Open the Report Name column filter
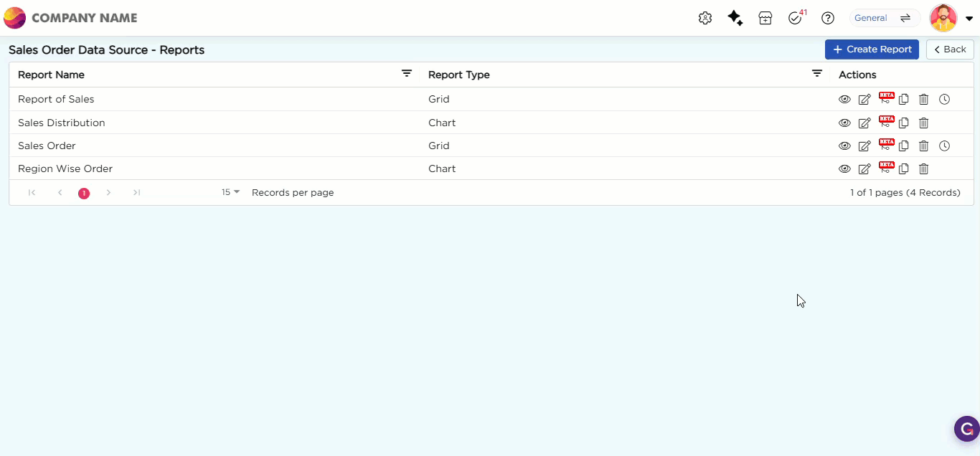 coord(407,74)
